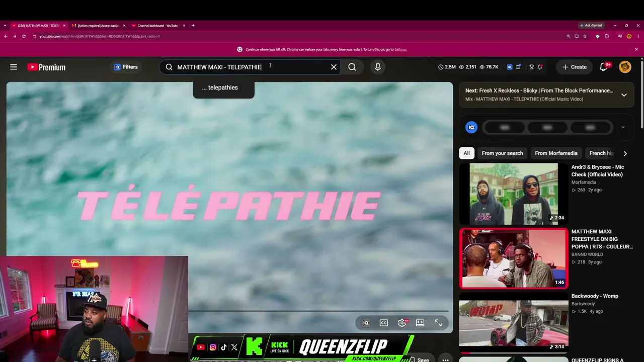Open the Chrome profile avatar

click(x=629, y=36)
